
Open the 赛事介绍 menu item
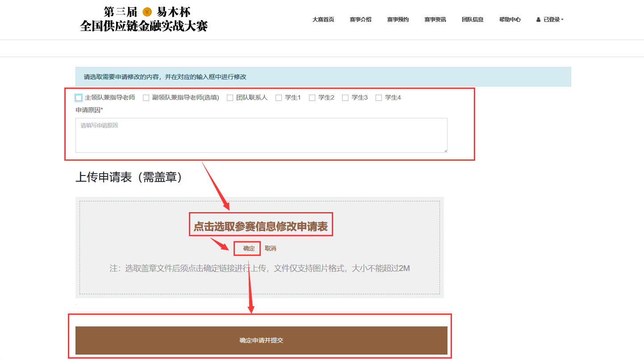(360, 20)
